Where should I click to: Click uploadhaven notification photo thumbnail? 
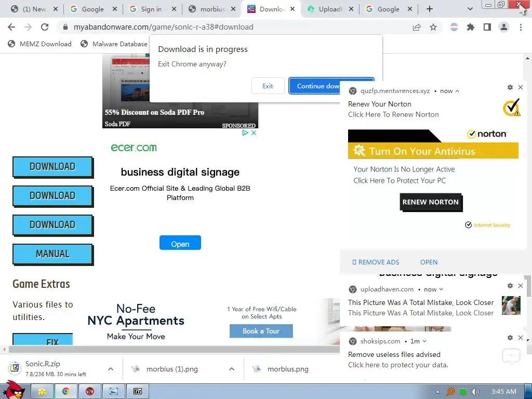[x=511, y=305]
